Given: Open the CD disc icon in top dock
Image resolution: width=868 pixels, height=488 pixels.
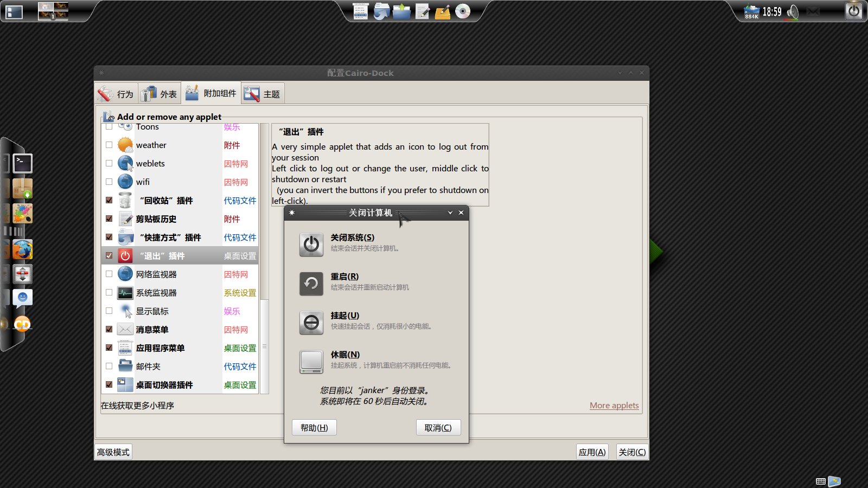Looking at the screenshot, I should coord(463,11).
